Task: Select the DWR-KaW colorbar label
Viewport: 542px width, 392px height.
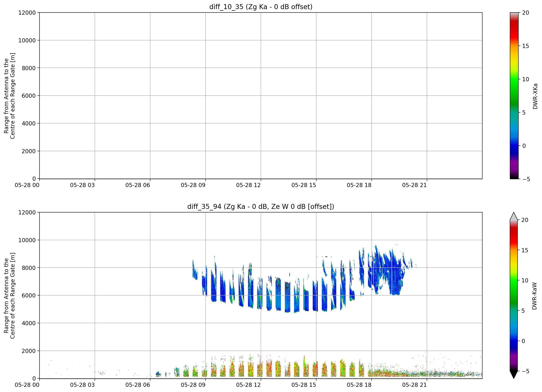Action: point(535,296)
